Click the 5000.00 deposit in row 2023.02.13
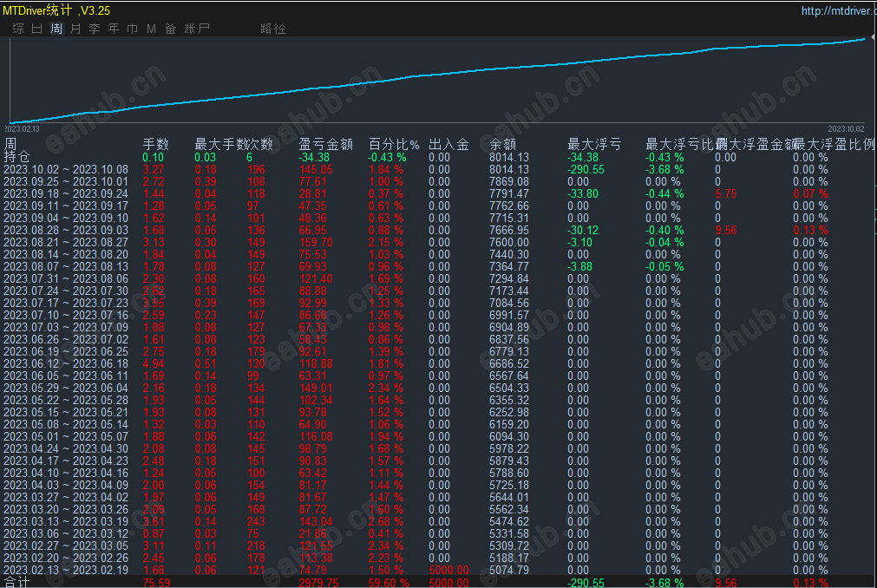 [448, 570]
